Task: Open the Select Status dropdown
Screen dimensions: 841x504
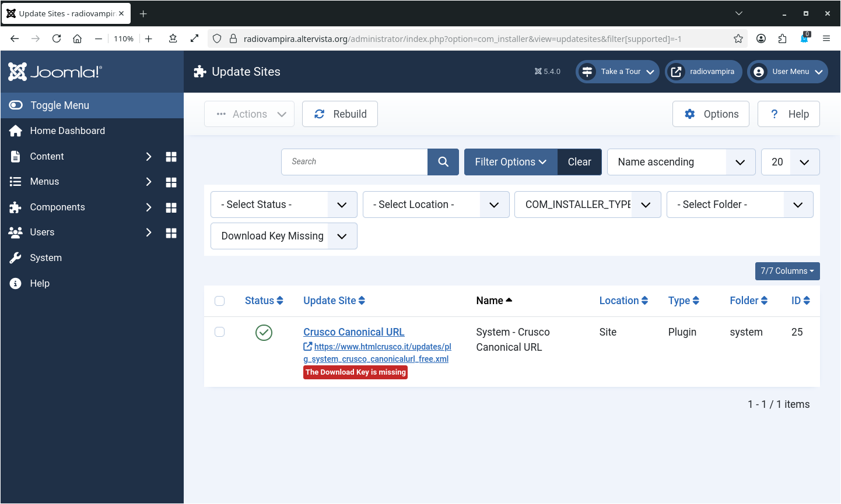Action: click(x=283, y=205)
